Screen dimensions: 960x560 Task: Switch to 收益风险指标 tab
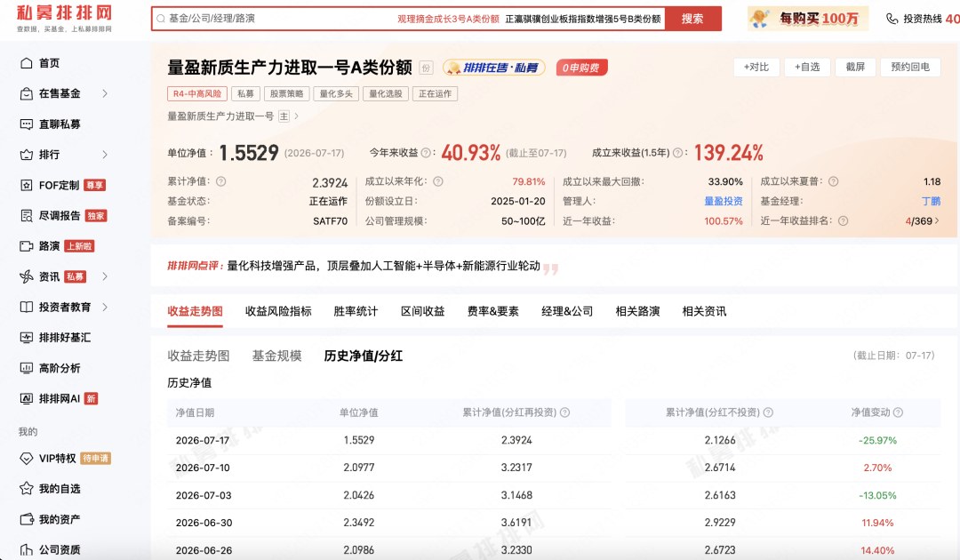tap(278, 311)
